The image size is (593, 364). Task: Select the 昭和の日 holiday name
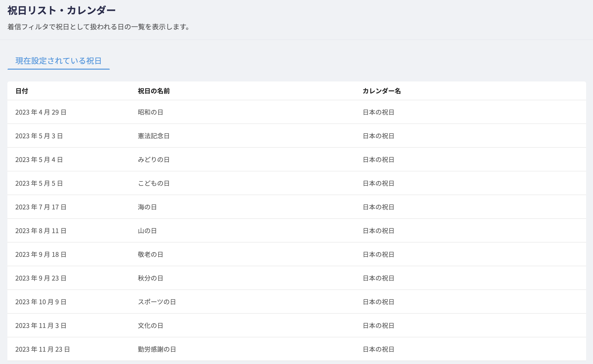(150, 112)
